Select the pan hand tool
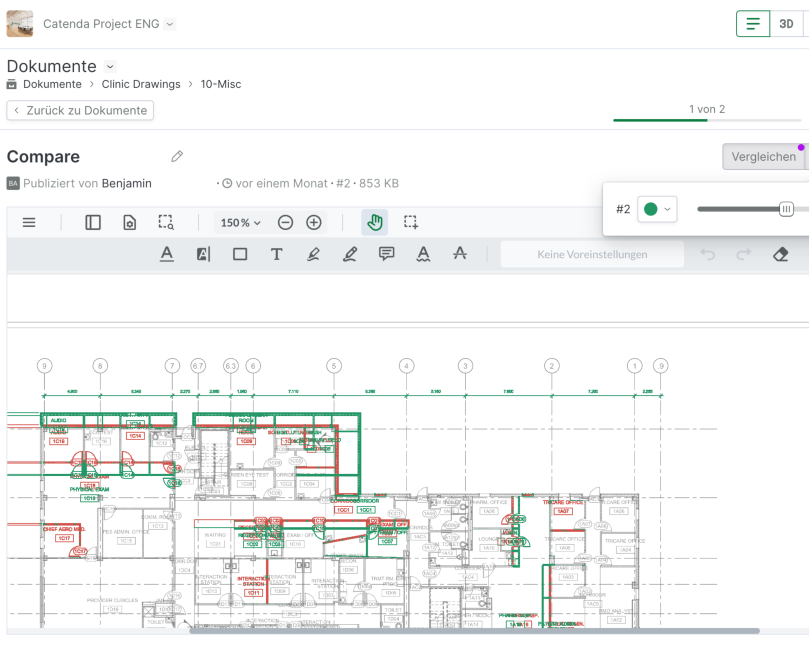Image resolution: width=809 pixels, height=648 pixels. pos(374,222)
